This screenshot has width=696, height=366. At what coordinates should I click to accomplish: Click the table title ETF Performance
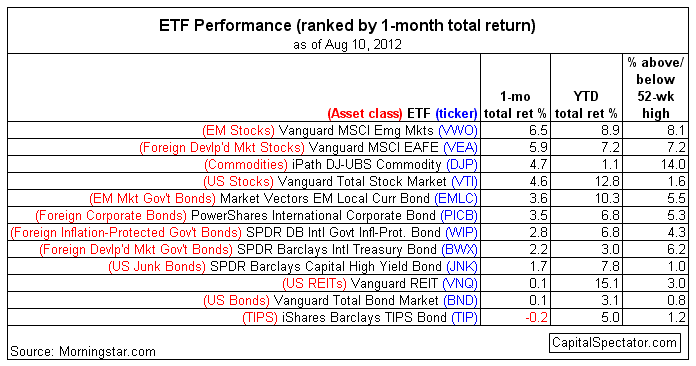point(225,25)
